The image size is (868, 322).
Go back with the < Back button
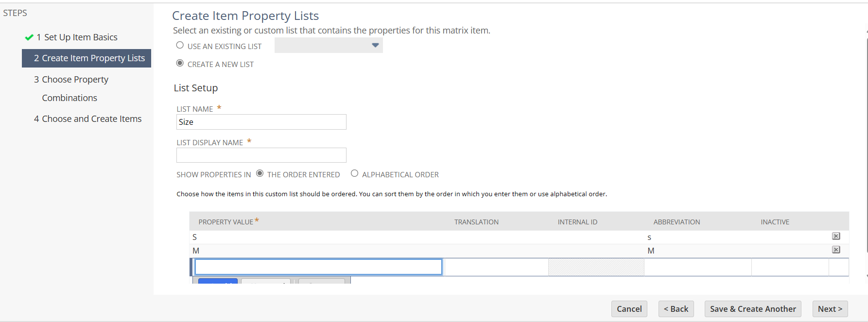click(x=676, y=309)
